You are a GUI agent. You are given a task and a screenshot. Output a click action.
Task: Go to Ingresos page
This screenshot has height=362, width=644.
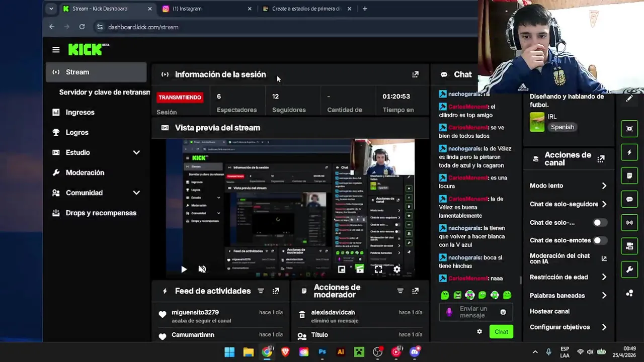(96, 112)
